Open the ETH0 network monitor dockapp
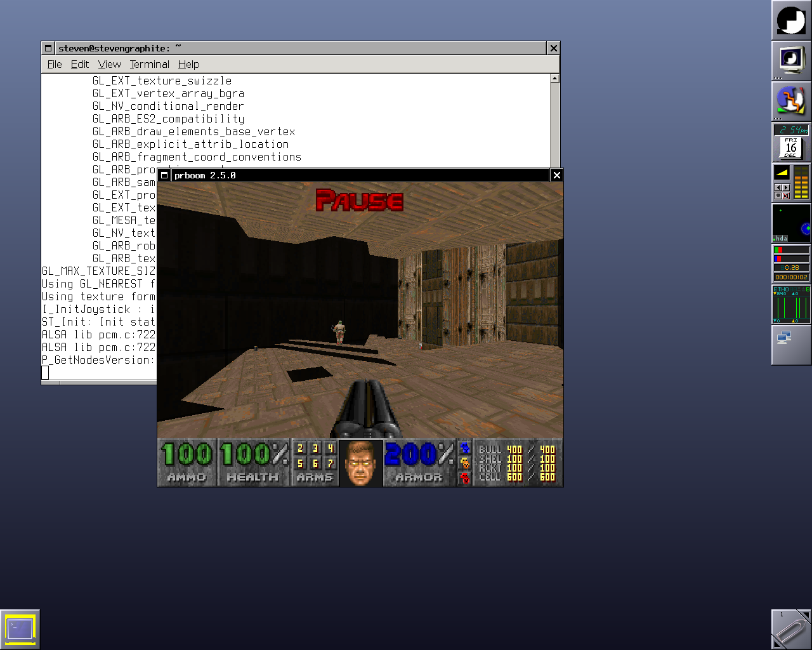812x650 pixels. (x=791, y=305)
